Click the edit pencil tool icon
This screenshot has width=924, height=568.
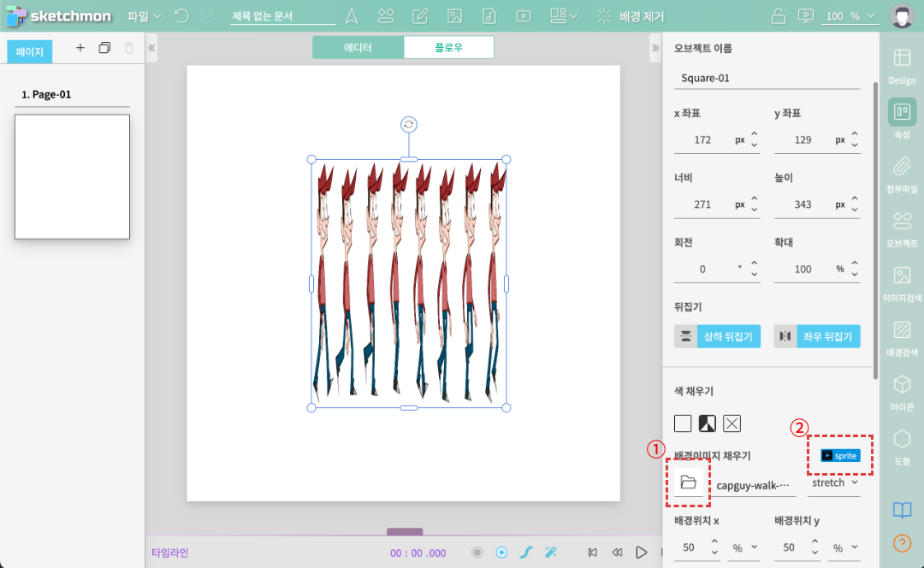(x=420, y=16)
